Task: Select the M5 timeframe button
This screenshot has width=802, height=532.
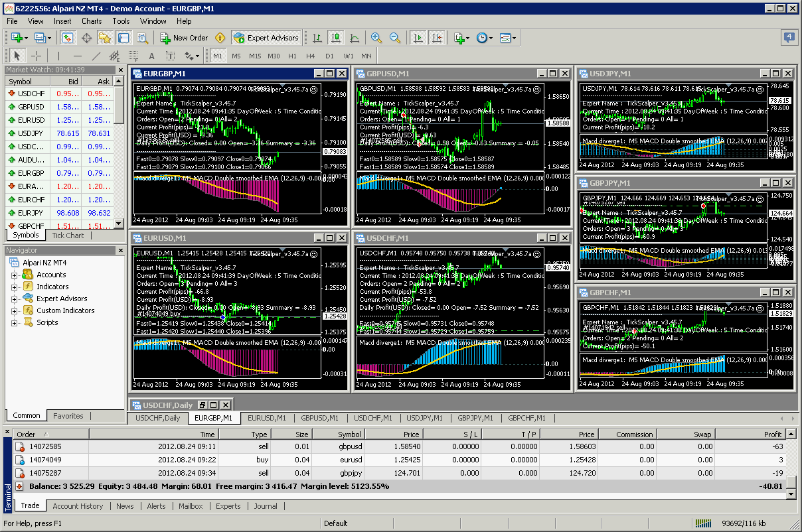Action: tap(236, 56)
